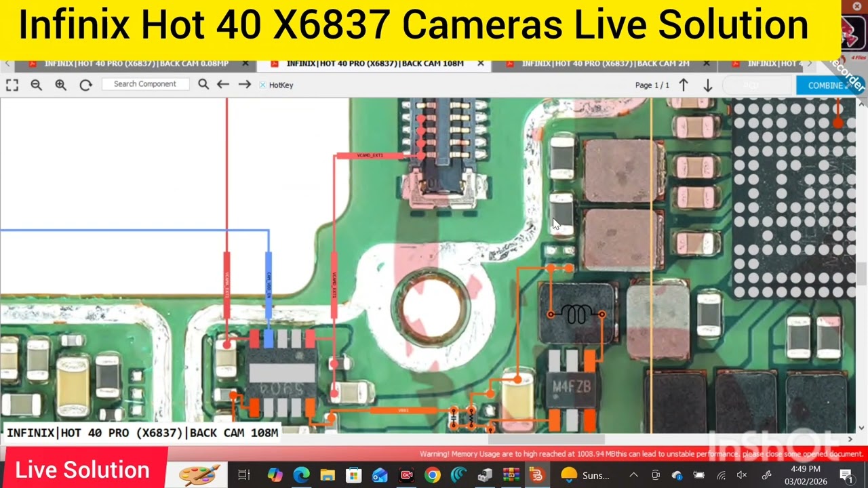Click the M4FZB component on the board
868x488 pixels.
pyautogui.click(x=572, y=389)
